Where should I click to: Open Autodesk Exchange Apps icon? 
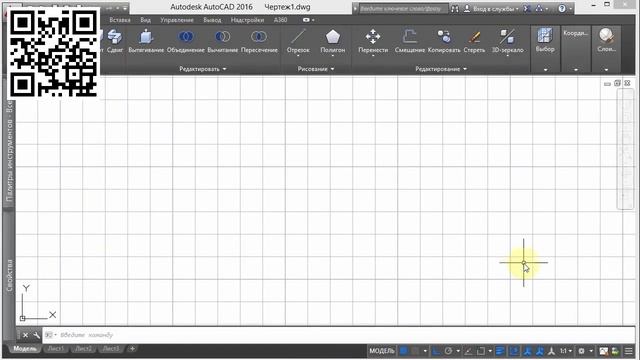click(x=527, y=9)
